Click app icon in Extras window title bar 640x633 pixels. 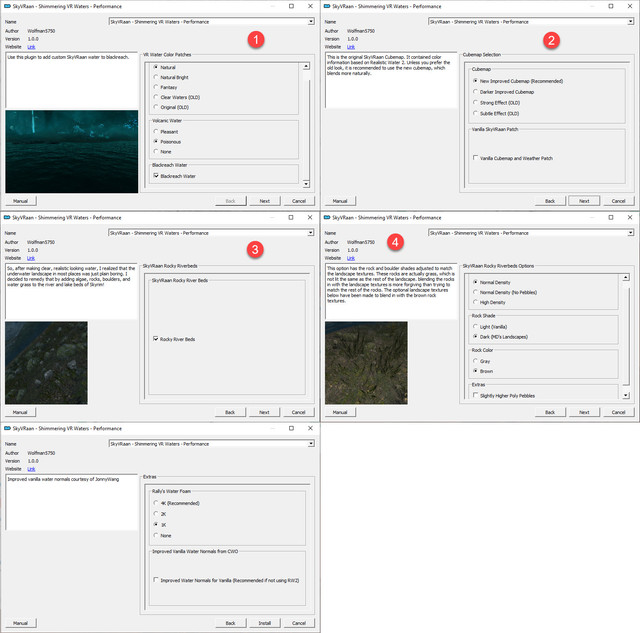[x=7, y=428]
